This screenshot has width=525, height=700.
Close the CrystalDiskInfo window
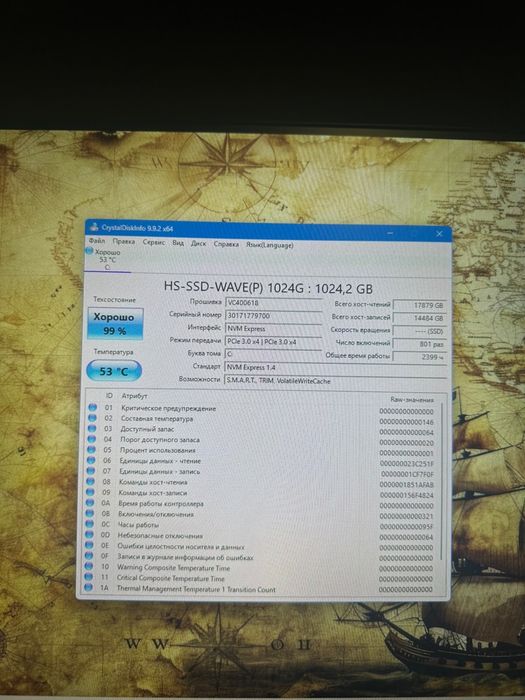439,233
